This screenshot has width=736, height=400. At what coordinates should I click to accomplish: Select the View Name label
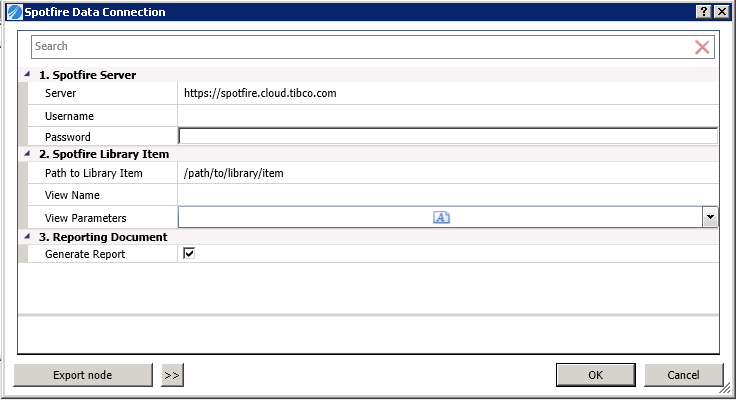pyautogui.click(x=72, y=195)
